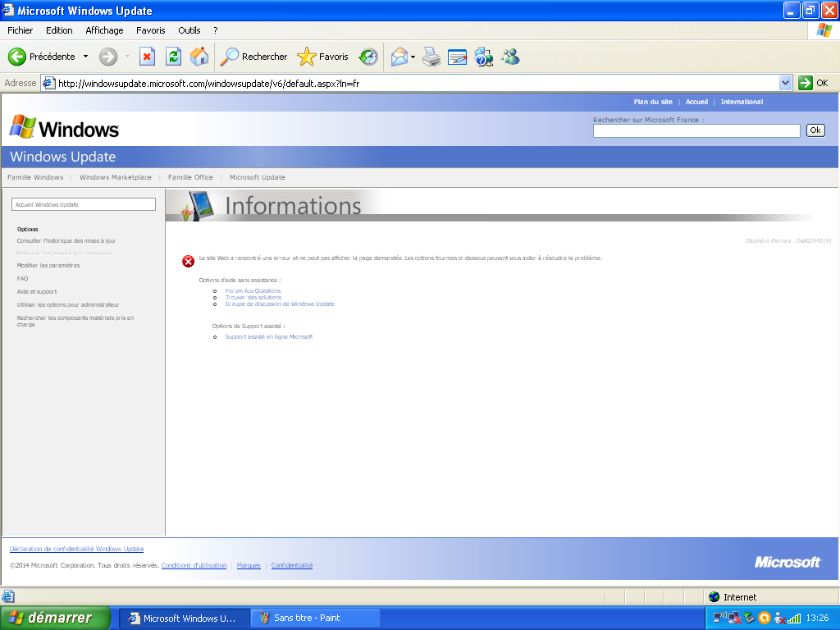Switch to the Microsoft Update tab
Screen dimensions: 840x630
(x=257, y=177)
